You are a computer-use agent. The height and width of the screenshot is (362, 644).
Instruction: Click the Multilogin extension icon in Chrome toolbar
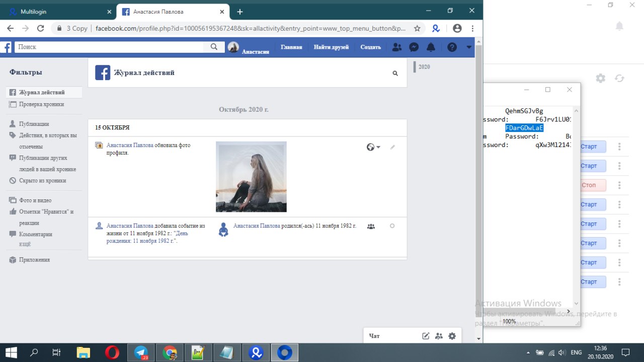click(x=436, y=28)
